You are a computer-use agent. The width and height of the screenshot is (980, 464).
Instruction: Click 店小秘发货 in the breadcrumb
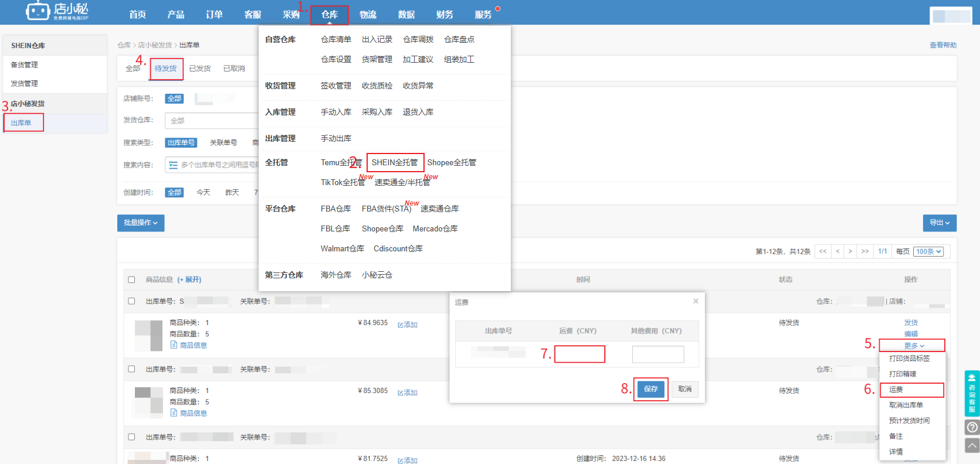[155, 45]
